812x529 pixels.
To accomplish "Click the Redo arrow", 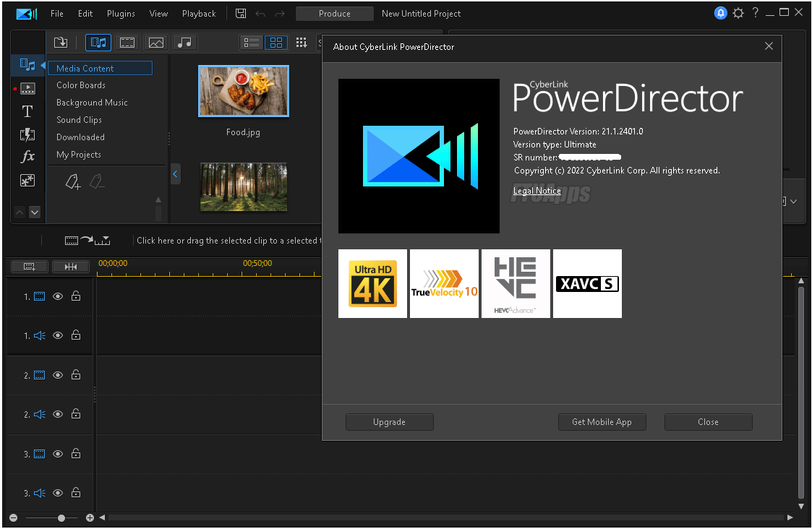I will tap(280, 14).
